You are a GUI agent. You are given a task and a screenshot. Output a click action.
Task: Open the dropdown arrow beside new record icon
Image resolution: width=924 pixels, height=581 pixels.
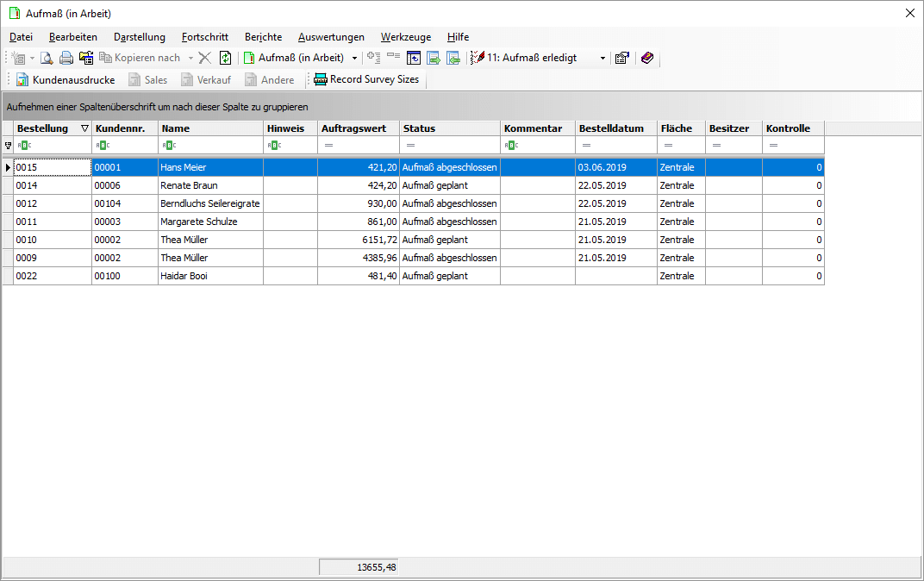point(33,58)
